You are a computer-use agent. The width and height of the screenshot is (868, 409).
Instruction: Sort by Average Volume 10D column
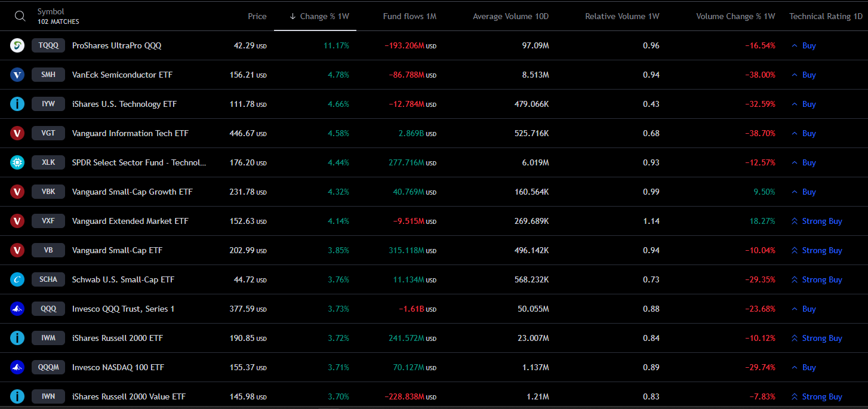(x=510, y=16)
